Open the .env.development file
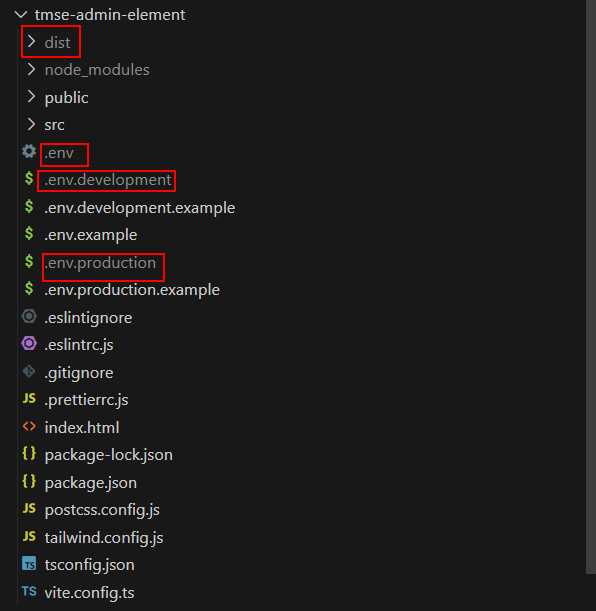Screen dimensions: 596x611 108,180
